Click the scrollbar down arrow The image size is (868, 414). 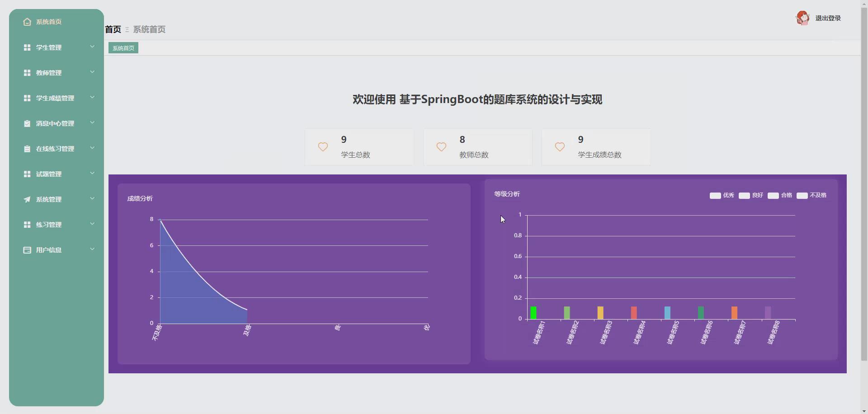click(x=863, y=410)
